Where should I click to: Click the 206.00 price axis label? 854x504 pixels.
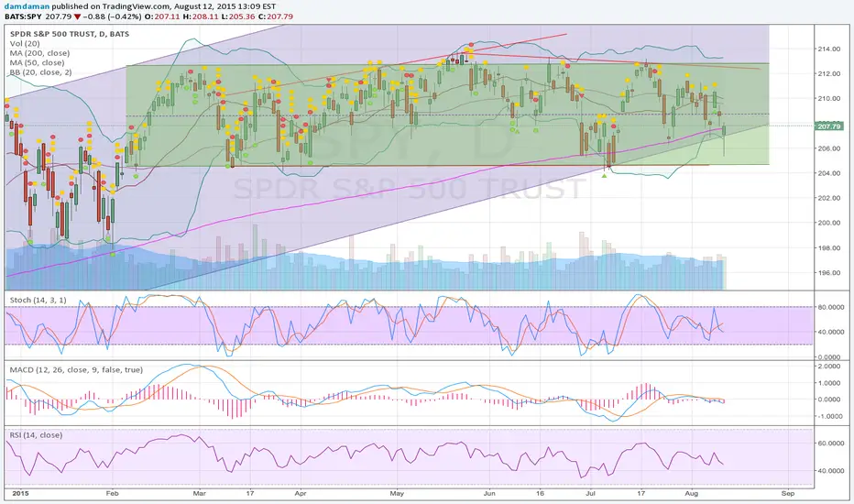pos(829,148)
